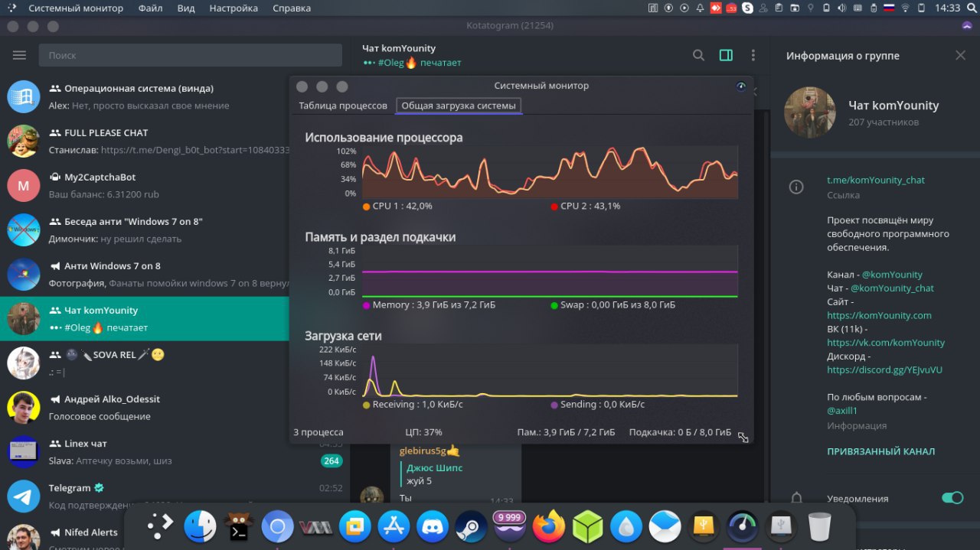Open the Wi-Fi network tray icon
The image size is (980, 550).
click(x=905, y=8)
